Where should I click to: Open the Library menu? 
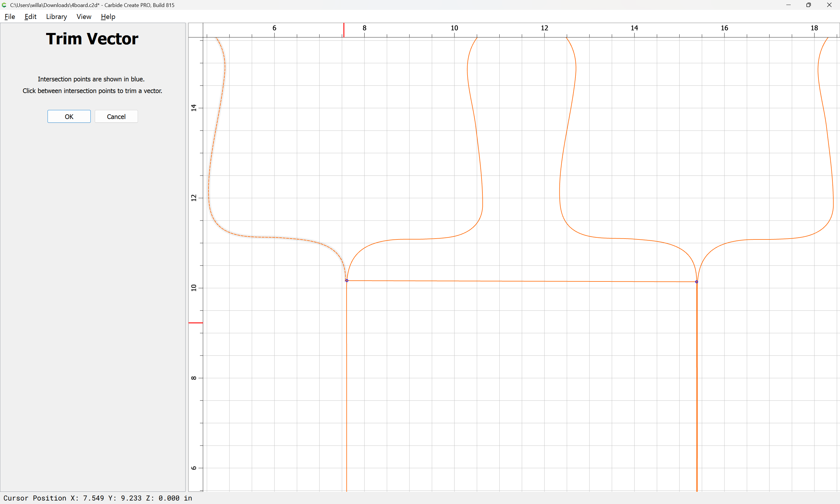(56, 17)
